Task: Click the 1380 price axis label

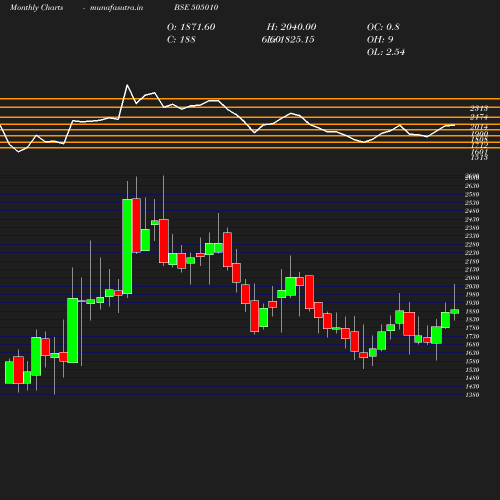Action: click(472, 395)
